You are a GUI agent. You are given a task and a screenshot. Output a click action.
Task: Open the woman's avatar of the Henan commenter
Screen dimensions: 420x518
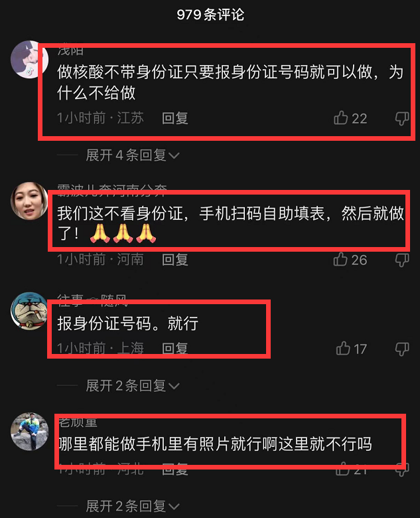pyautogui.click(x=29, y=201)
